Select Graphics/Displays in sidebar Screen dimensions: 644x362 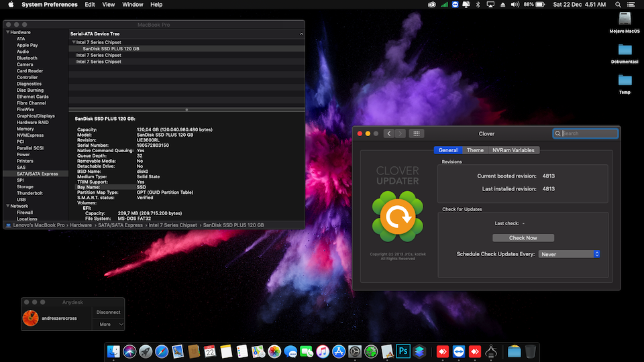point(36,116)
